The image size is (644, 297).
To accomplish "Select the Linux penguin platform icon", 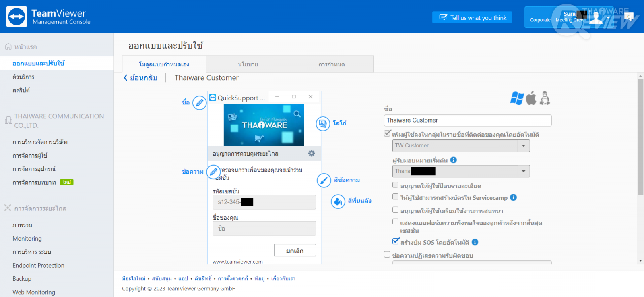I will coord(545,98).
